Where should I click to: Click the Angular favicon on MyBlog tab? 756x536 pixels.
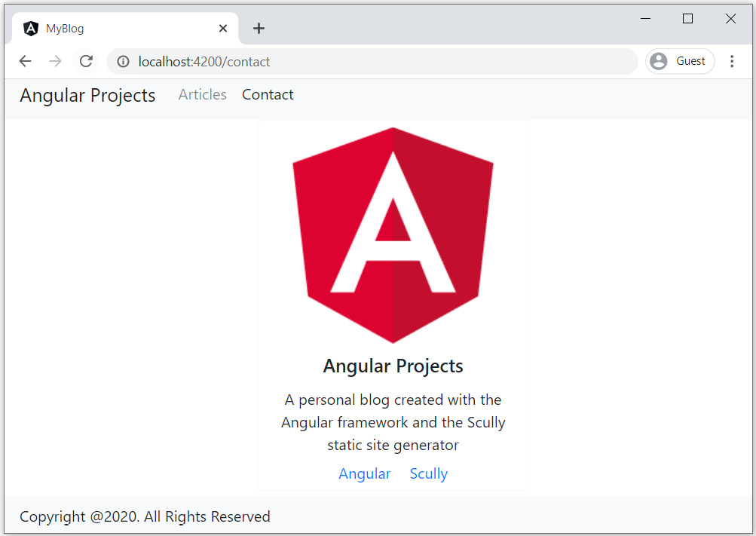pyautogui.click(x=31, y=29)
